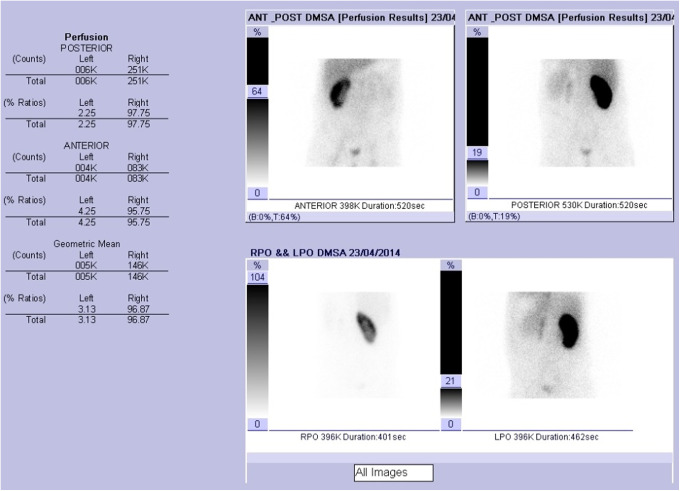Click lower threshold 0 on anterior scale
The image size is (680, 491).
tap(257, 193)
